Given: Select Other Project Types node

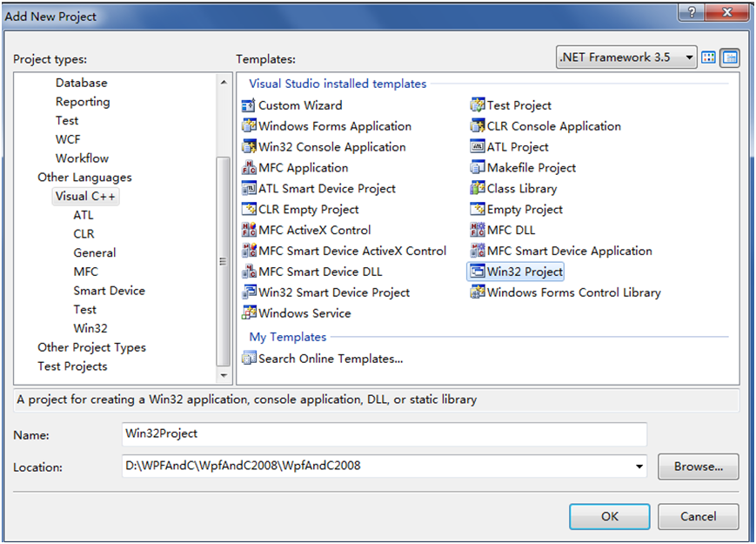Looking at the screenshot, I should [x=91, y=347].
